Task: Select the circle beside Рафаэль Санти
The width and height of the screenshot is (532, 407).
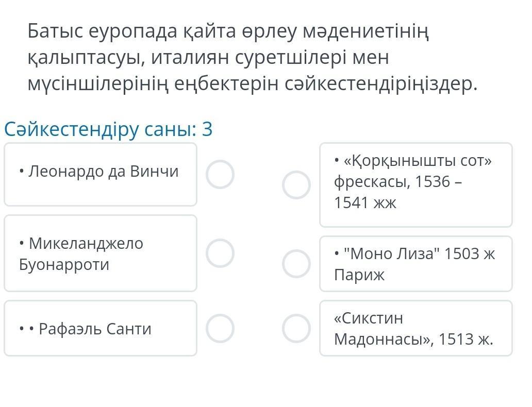Action: tap(220, 328)
